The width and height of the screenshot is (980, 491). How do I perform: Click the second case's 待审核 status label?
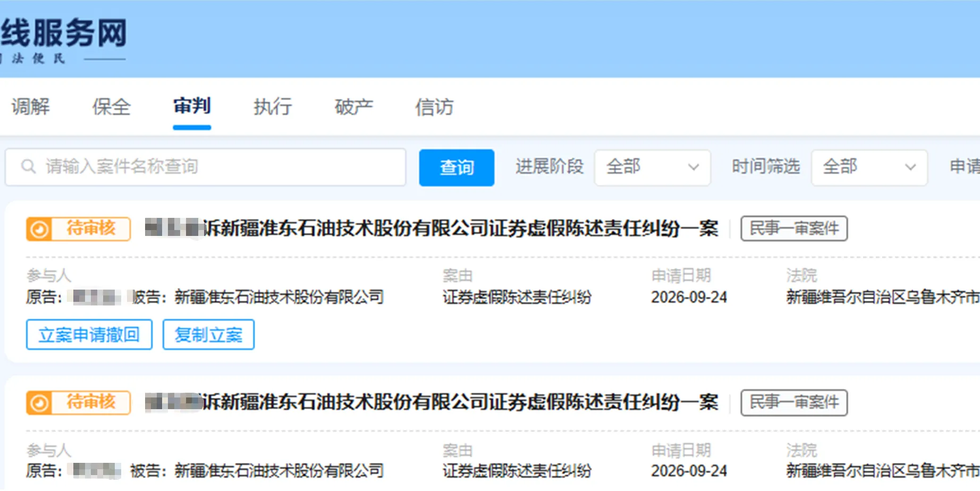coord(91,402)
